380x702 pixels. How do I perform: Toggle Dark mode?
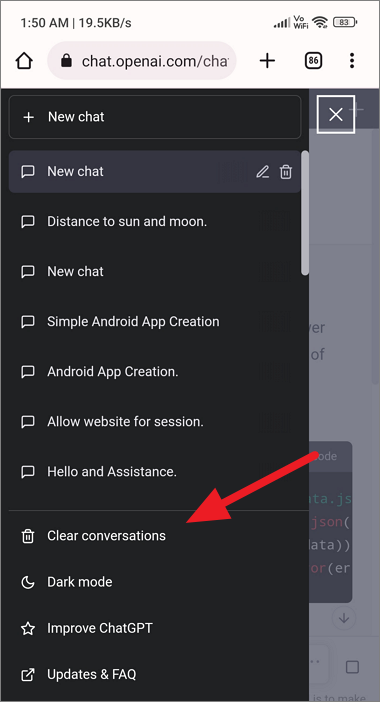coord(155,582)
